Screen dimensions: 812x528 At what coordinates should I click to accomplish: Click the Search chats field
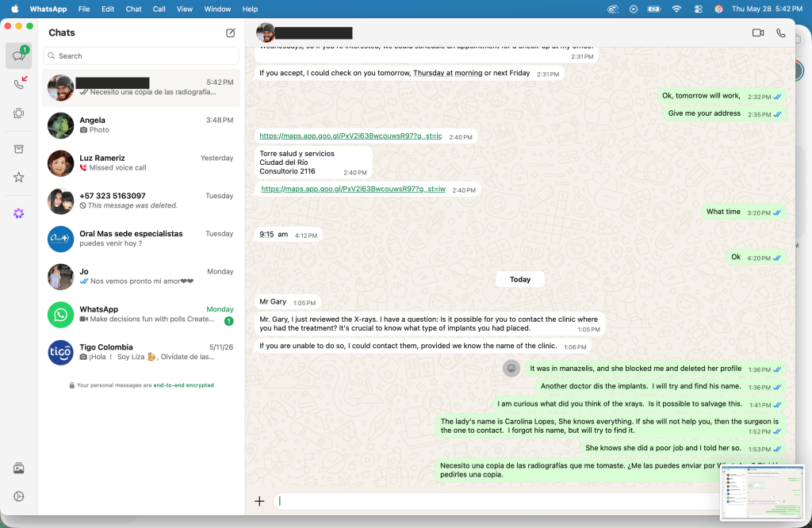pyautogui.click(x=141, y=56)
